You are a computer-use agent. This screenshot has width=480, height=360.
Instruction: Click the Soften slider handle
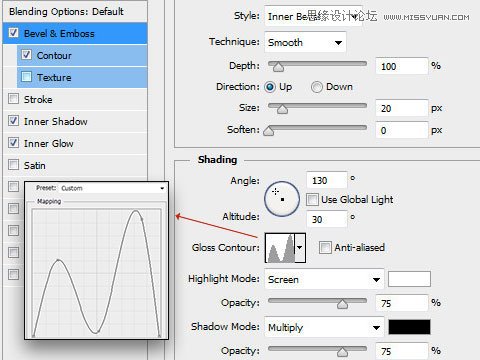pyautogui.click(x=269, y=131)
